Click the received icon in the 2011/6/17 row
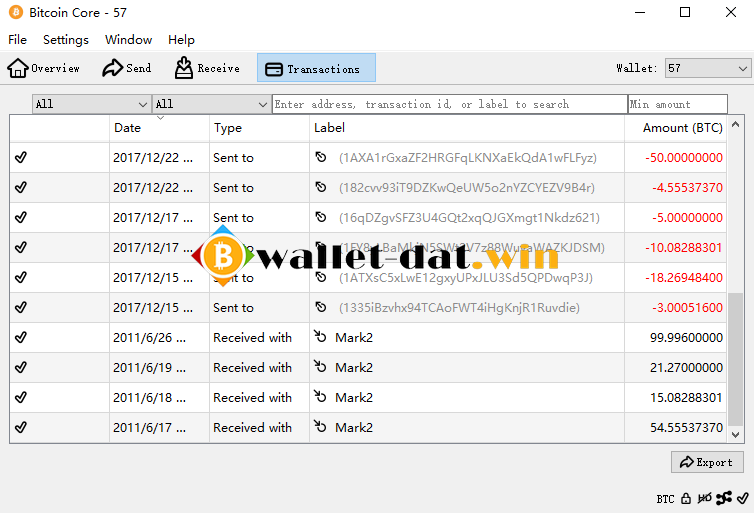Image resolution: width=754 pixels, height=513 pixels. [x=320, y=426]
